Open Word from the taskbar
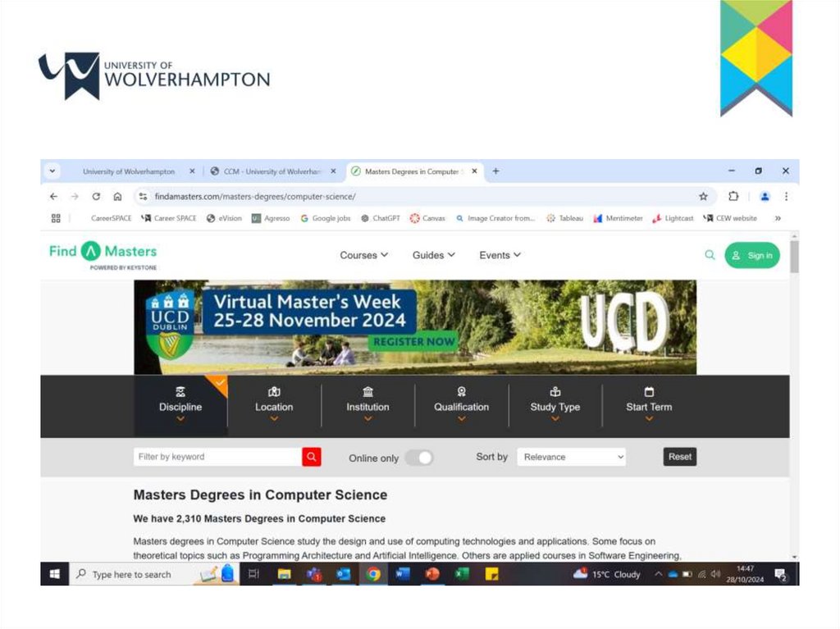Screen dimensions: 840x629 tap(402, 574)
